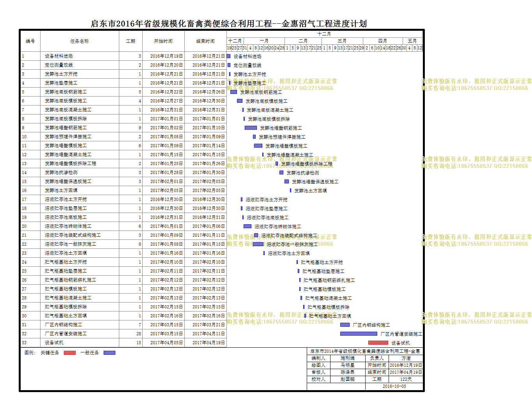532x410 pixels.
Task: Click the red 关键任务 legend swatch
Action: [70, 353]
